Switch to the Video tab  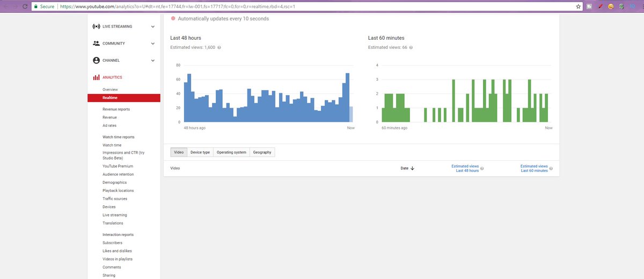pos(179,152)
